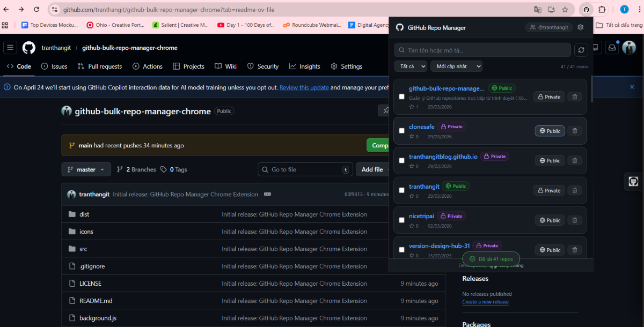The width and height of the screenshot is (644, 327).
Task: Click trash icon for nicetripai repo
Action: (x=574, y=220)
